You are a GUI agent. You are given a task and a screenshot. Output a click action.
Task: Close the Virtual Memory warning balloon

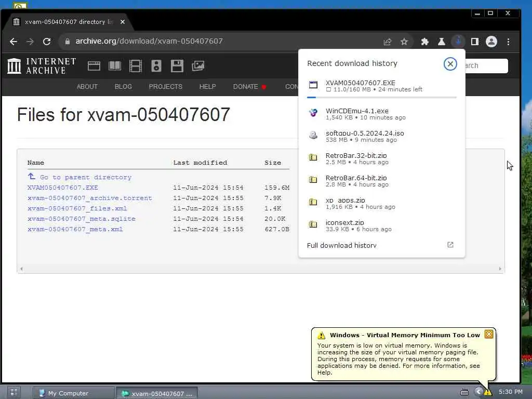pyautogui.click(x=488, y=334)
